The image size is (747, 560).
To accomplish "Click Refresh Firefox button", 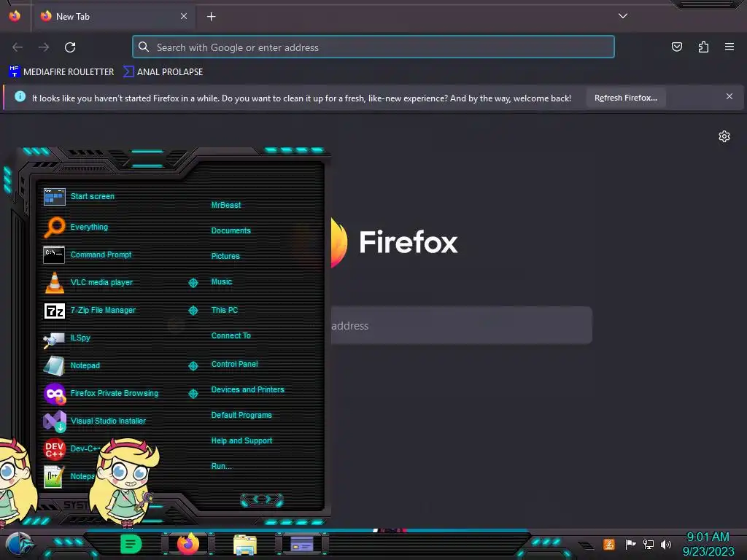I will point(625,98).
